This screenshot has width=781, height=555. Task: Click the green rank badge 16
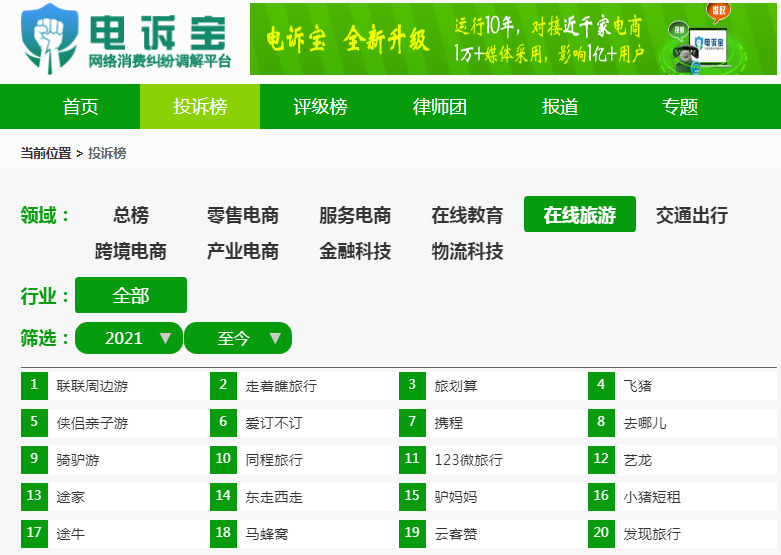[x=601, y=497]
